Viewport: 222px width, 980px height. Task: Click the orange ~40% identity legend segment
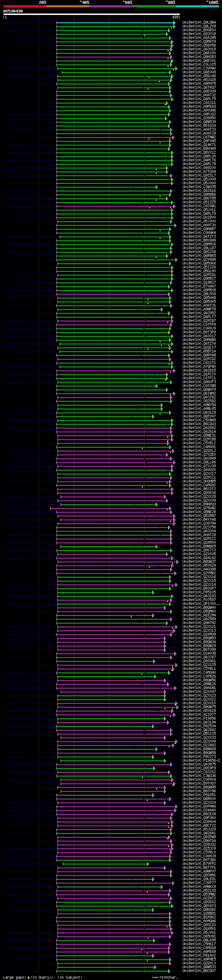[68, 6]
